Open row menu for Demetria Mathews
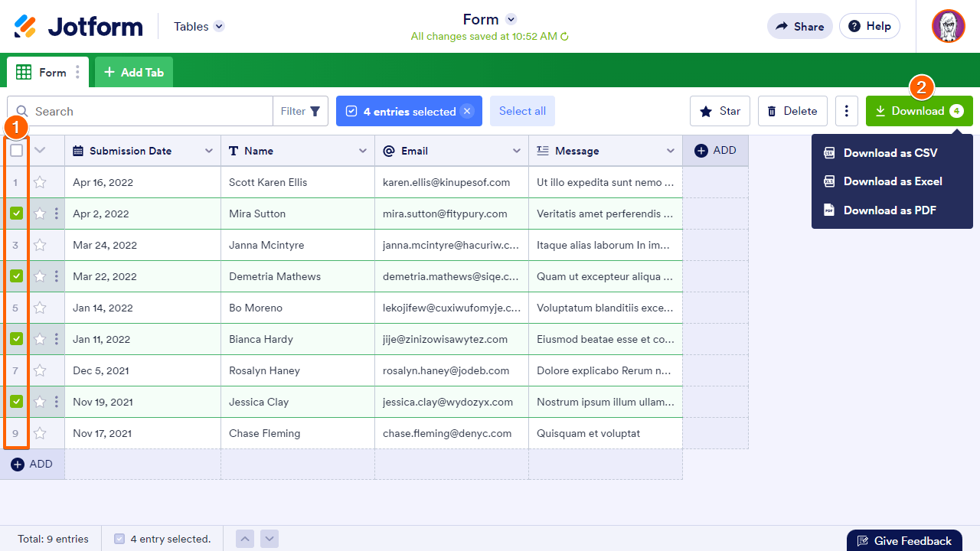Screen dimensions: 980x551 57,276
